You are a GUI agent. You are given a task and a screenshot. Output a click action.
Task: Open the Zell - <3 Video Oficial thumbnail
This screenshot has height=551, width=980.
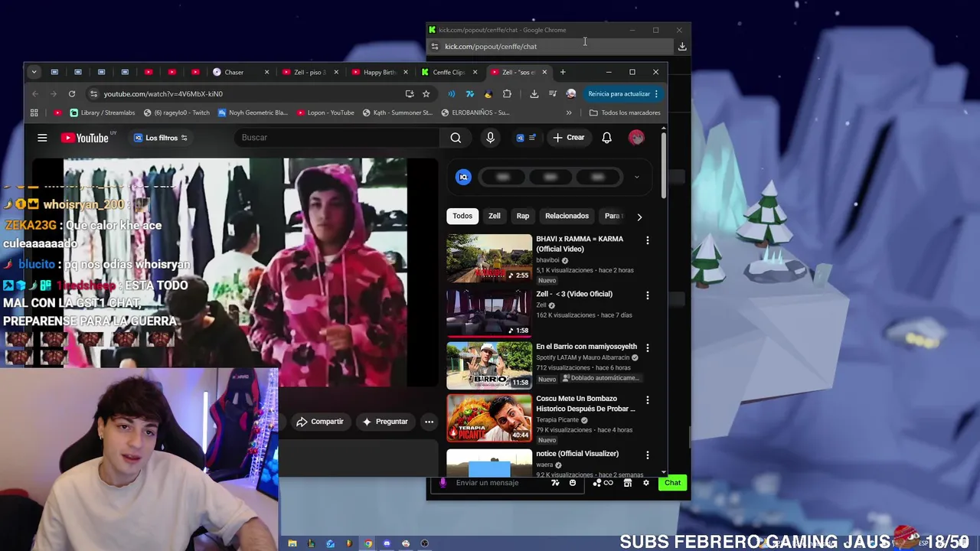pyautogui.click(x=489, y=313)
